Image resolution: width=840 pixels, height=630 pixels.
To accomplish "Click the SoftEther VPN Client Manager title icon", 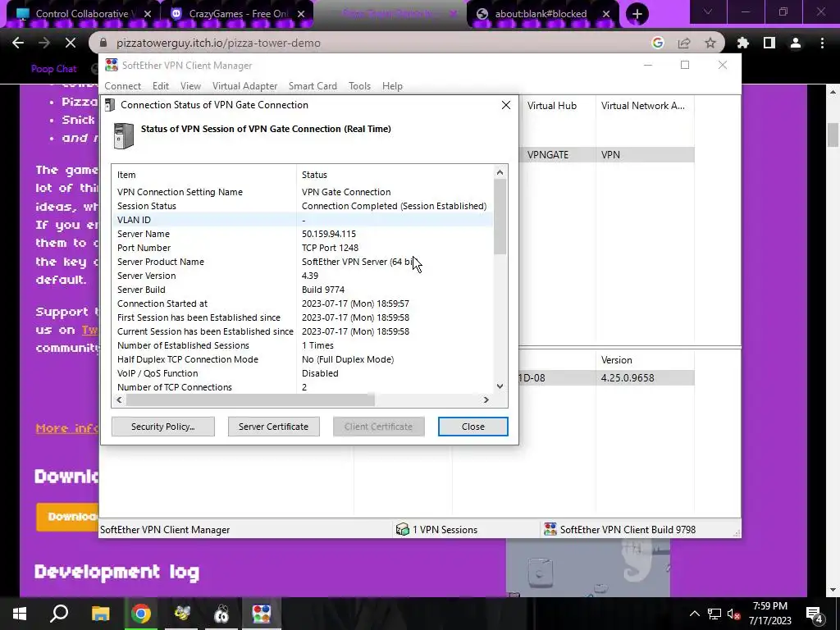I will tap(112, 66).
